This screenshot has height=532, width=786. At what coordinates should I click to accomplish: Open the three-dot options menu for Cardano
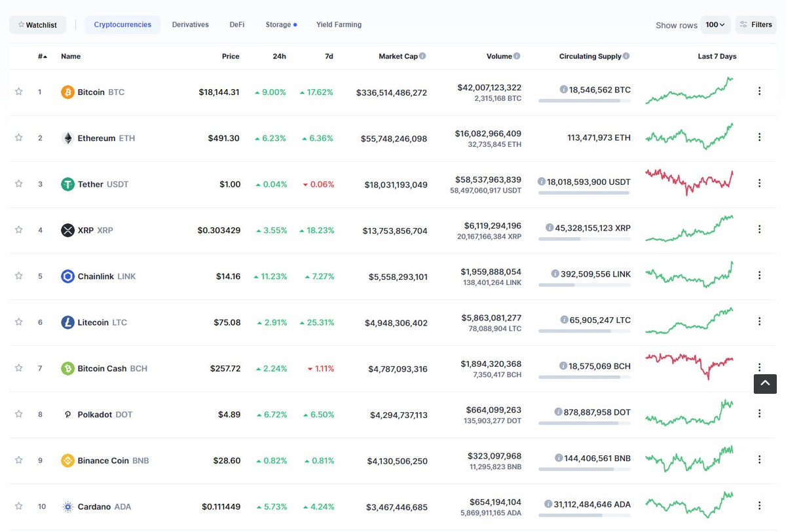(759, 505)
